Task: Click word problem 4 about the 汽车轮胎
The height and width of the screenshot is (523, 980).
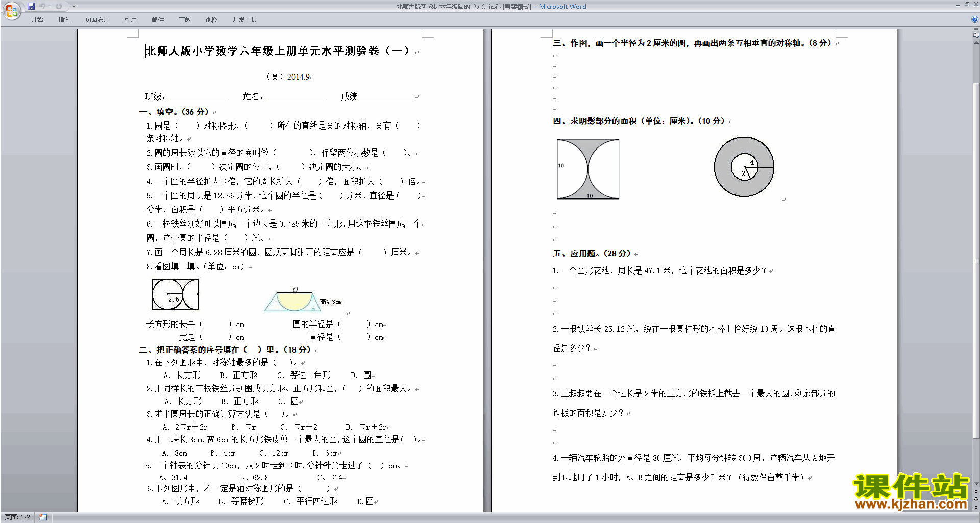Action: tap(694, 467)
